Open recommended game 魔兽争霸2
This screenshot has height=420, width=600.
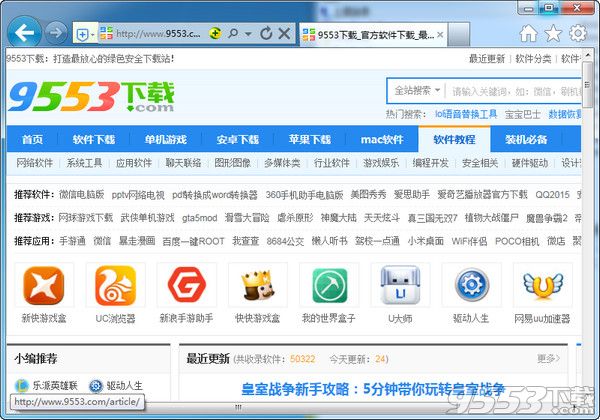click(x=546, y=218)
